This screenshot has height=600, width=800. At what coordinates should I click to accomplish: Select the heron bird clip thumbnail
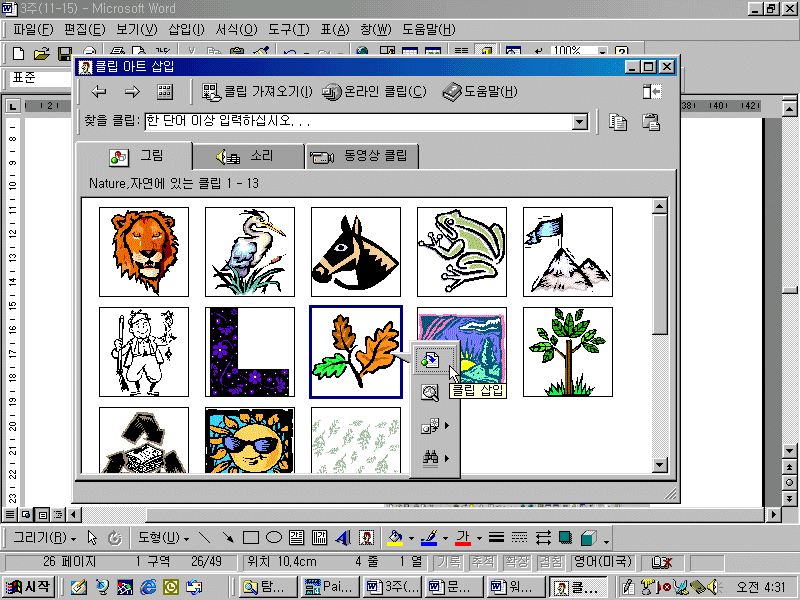click(250, 252)
